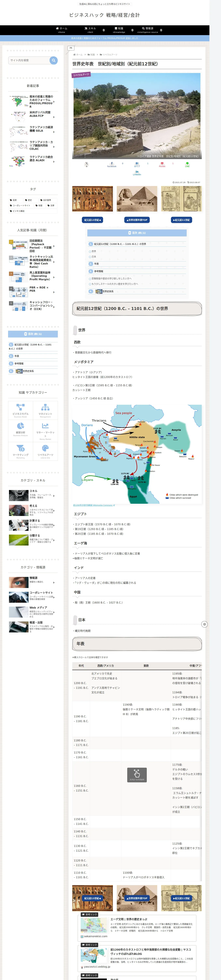Viewport: 221px width, 980px height.
Task: Jump to 日本 in article table of contents
Action: pyautogui.click(x=93, y=257)
